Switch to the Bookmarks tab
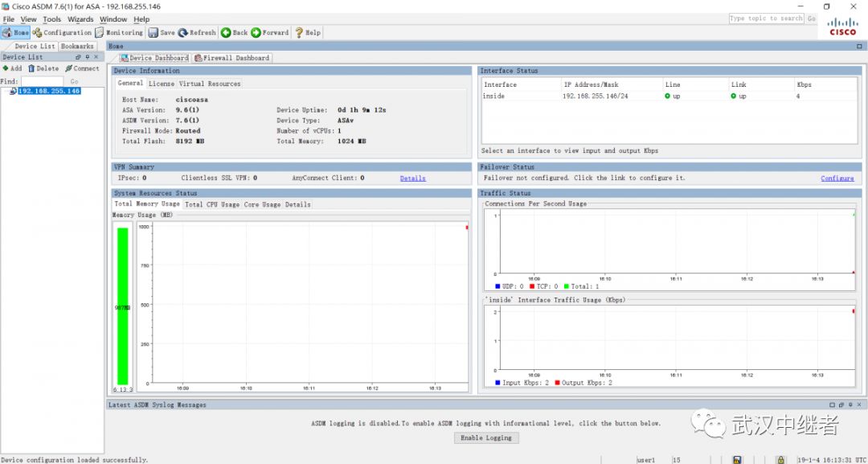The image size is (868, 464). coord(77,47)
